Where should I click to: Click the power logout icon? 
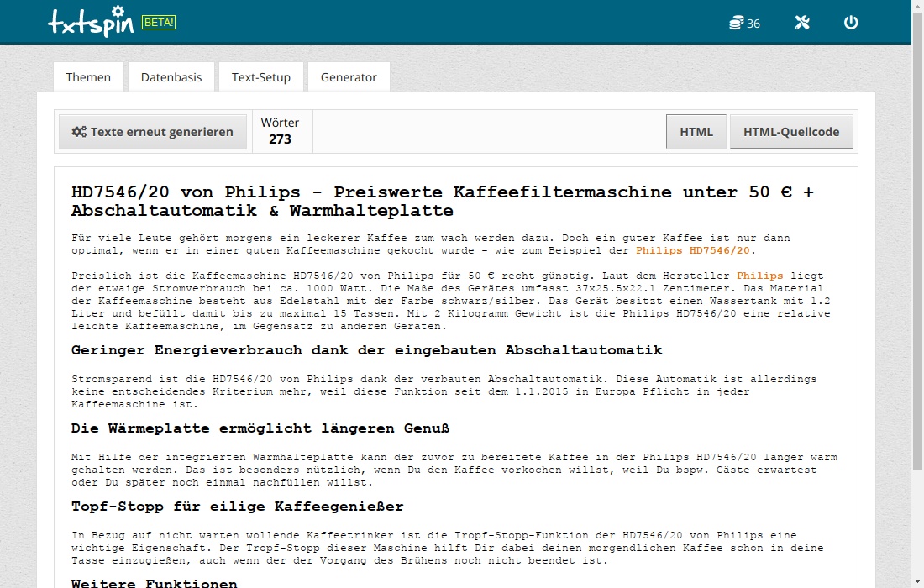[851, 23]
